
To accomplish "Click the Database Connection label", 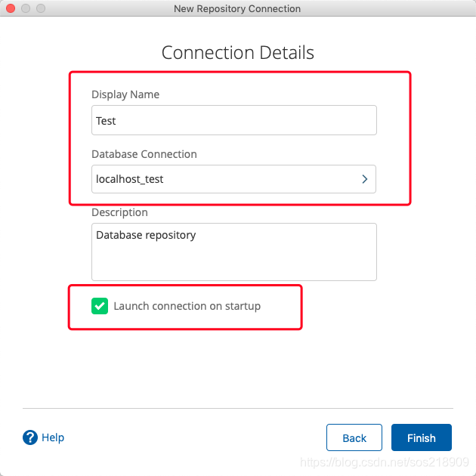I will coord(144,154).
